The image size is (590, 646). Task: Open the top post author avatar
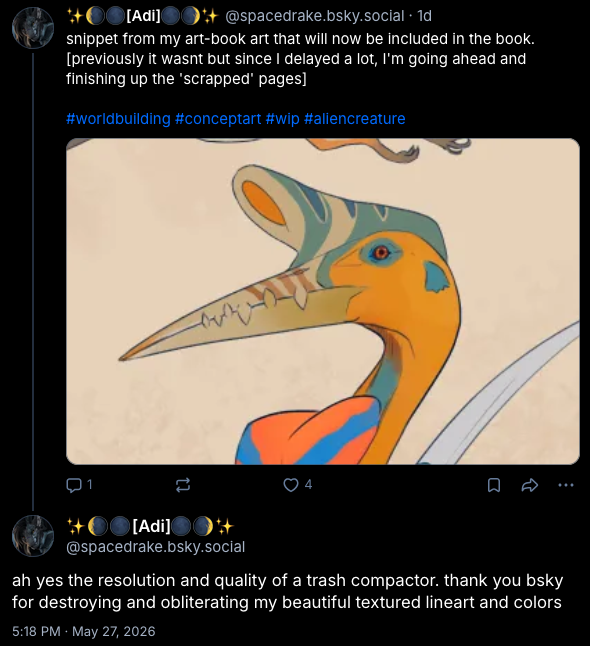tap(33, 28)
